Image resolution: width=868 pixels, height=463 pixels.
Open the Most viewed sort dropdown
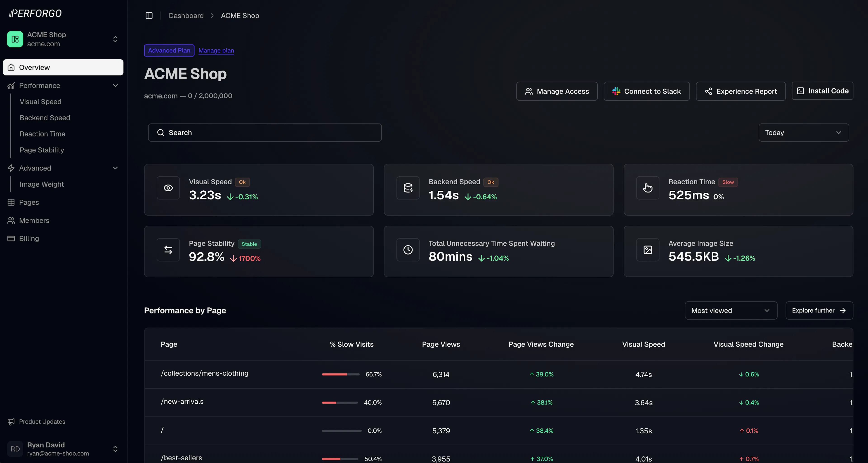pyautogui.click(x=731, y=311)
